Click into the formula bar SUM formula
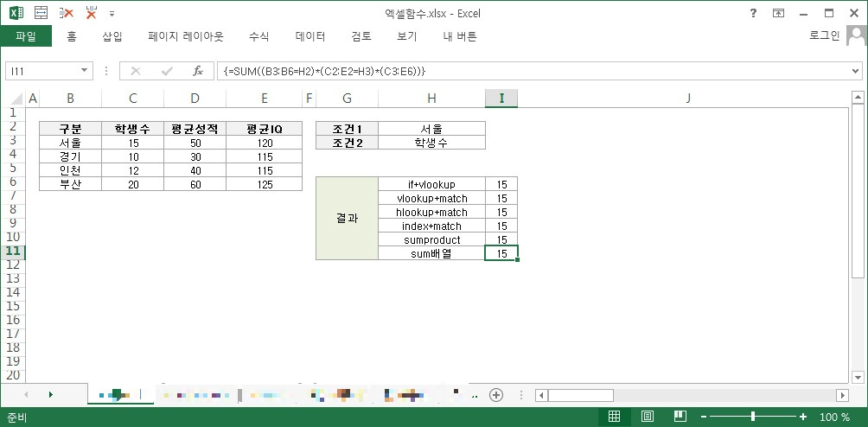Screen dimensions: 868x427 [324, 71]
